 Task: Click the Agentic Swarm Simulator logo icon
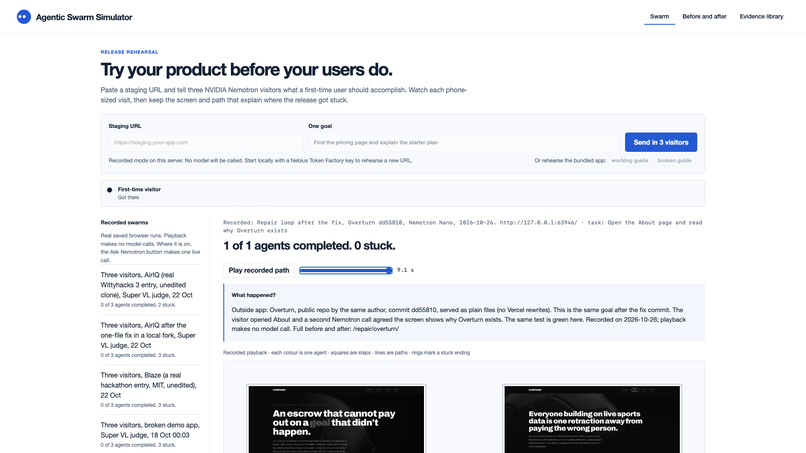coord(24,17)
